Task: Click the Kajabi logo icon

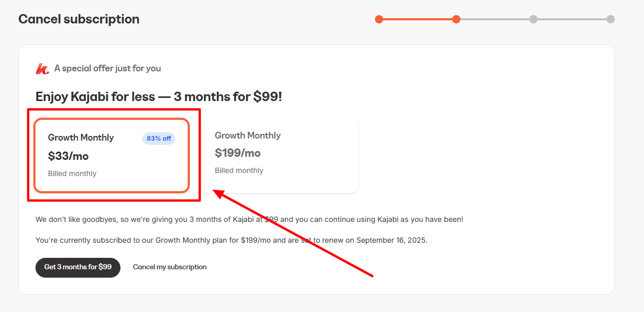Action: (42, 69)
